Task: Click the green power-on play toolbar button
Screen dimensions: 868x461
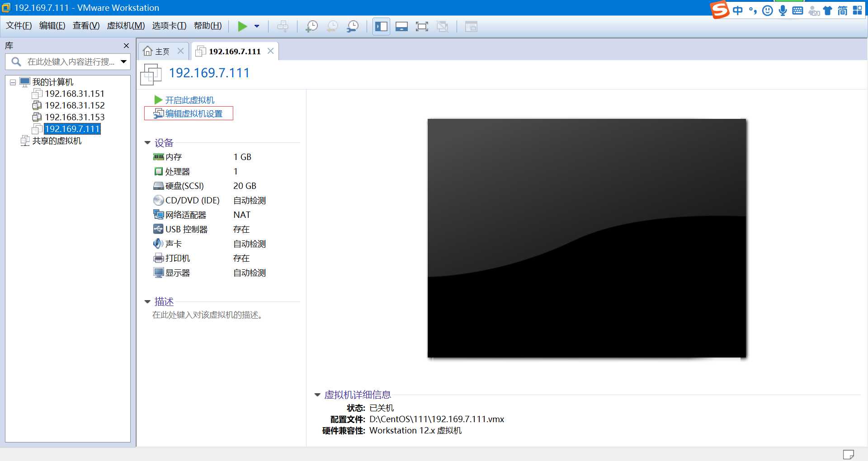Action: (x=242, y=26)
